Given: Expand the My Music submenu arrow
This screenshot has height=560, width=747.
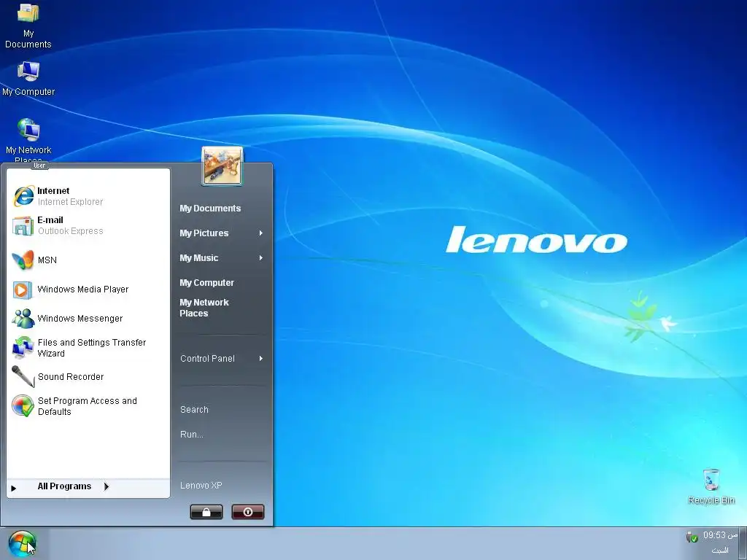Looking at the screenshot, I should pyautogui.click(x=261, y=258).
